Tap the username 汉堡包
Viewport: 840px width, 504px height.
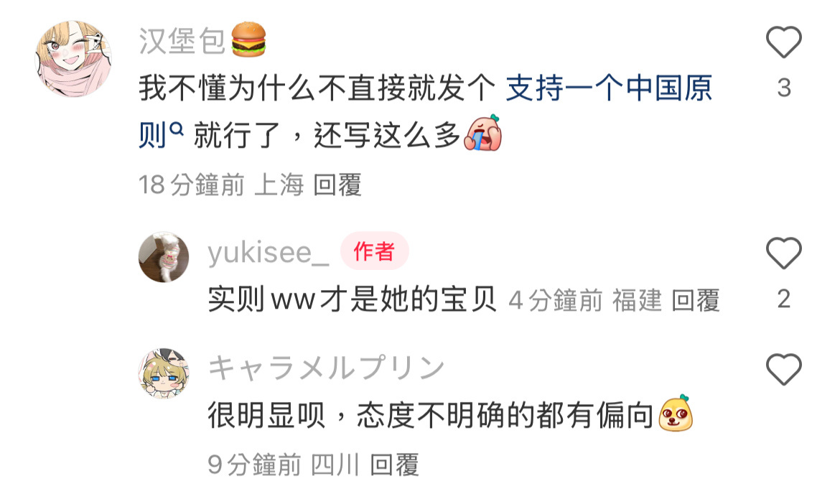182,41
